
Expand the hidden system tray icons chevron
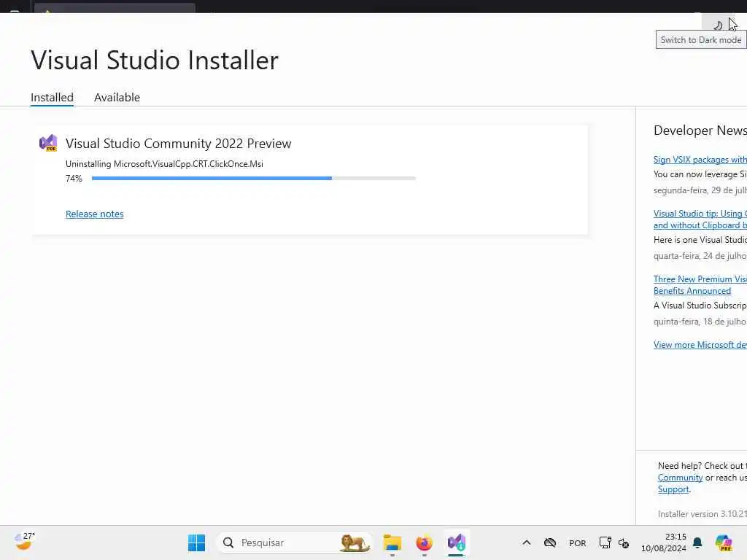(x=527, y=542)
